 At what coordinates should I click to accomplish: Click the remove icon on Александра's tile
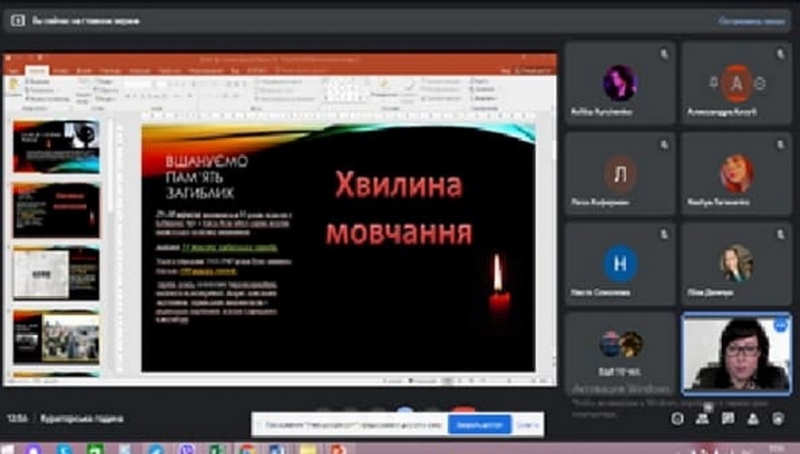760,83
